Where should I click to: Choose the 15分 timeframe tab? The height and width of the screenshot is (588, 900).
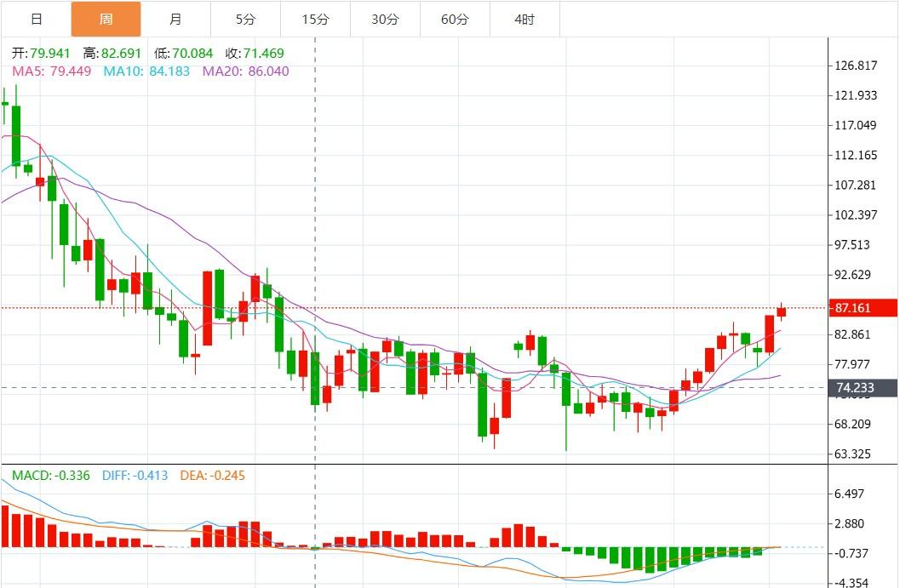click(315, 19)
